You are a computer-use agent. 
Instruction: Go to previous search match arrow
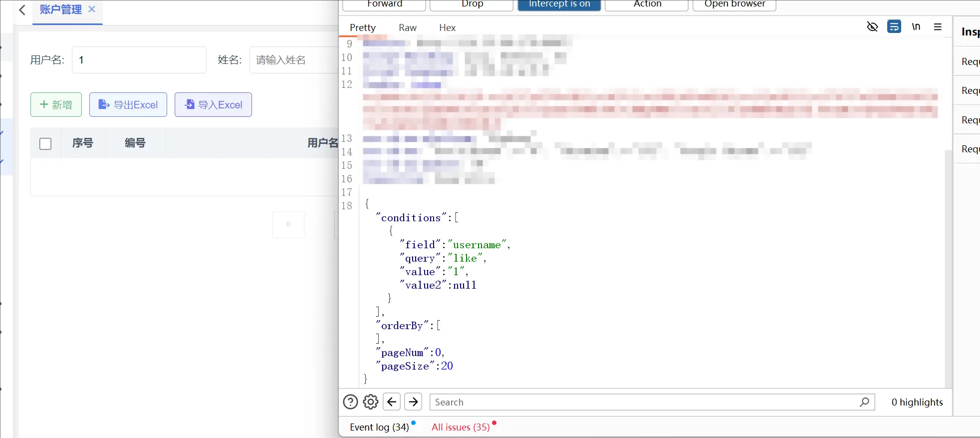click(x=392, y=402)
